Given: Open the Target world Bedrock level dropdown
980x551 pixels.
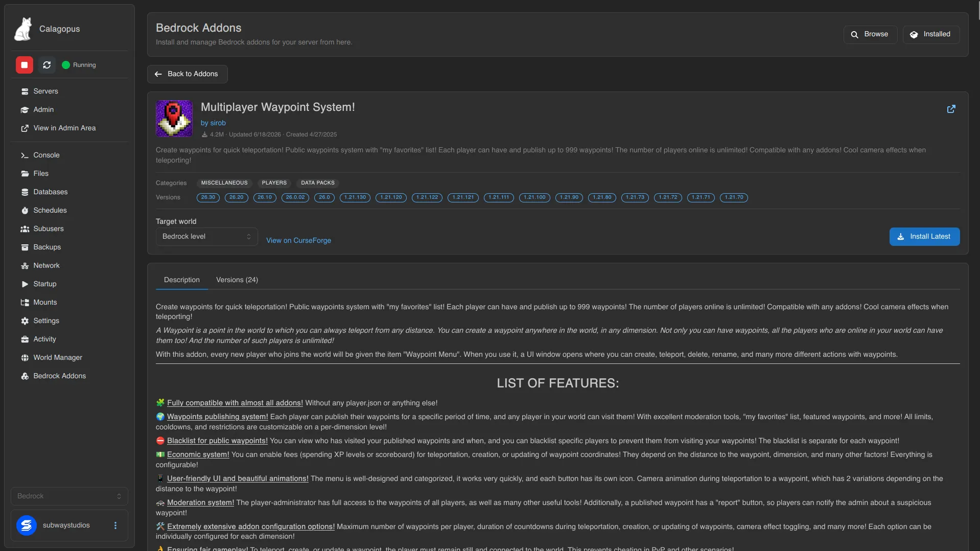Looking at the screenshot, I should 207,237.
